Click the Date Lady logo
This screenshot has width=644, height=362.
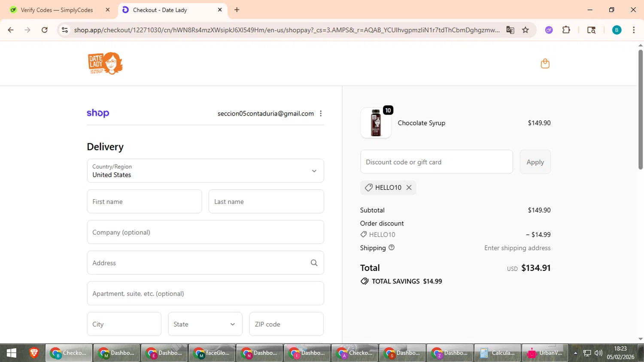(x=105, y=64)
